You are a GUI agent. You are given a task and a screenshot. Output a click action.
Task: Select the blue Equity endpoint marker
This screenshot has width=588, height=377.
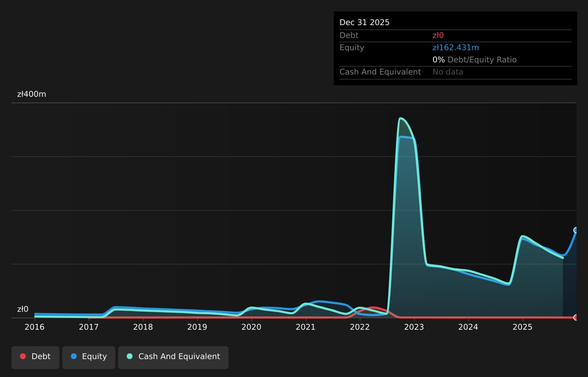pos(576,230)
